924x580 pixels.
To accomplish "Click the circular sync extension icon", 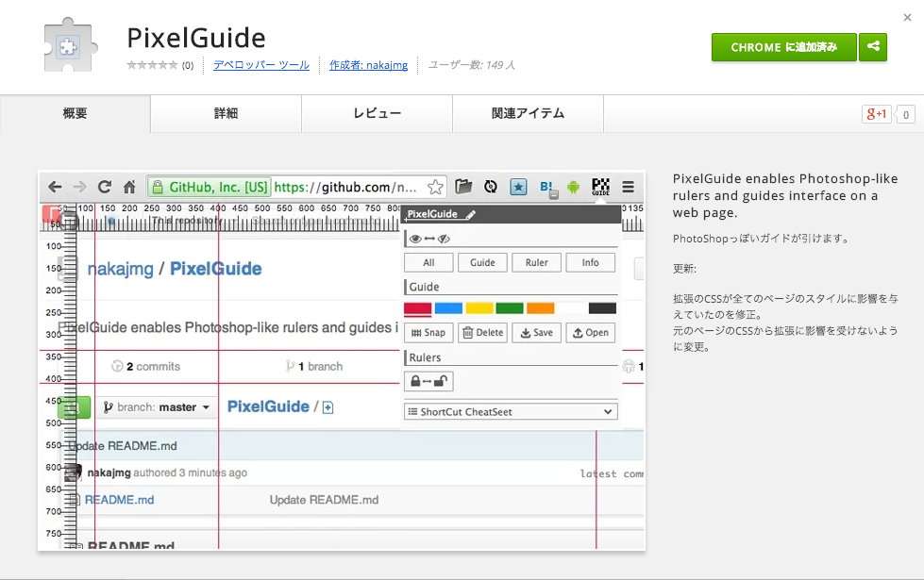I will [490, 187].
